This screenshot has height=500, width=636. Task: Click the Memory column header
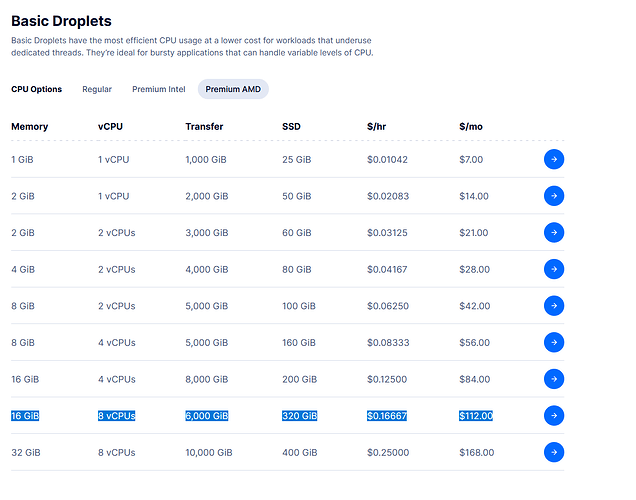click(x=30, y=127)
